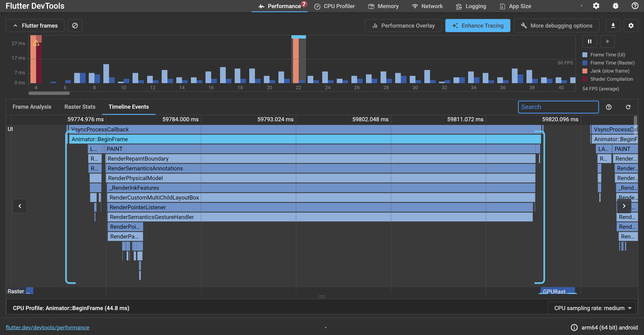Screen dimensions: 644x335
Task: Open the App Size tab
Action: tap(515, 6)
